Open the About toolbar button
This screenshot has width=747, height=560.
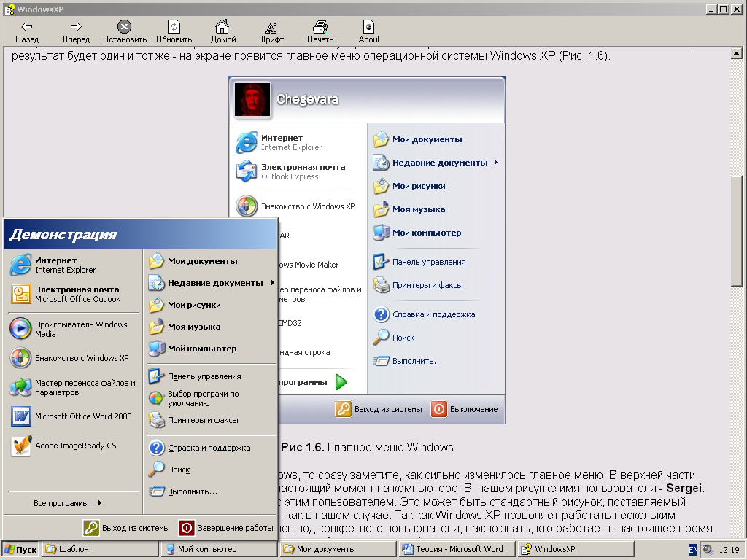pos(368,32)
